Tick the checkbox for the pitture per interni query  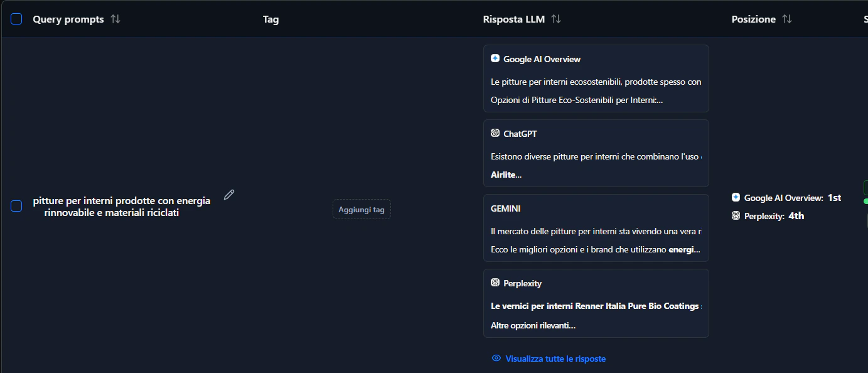pyautogui.click(x=16, y=206)
